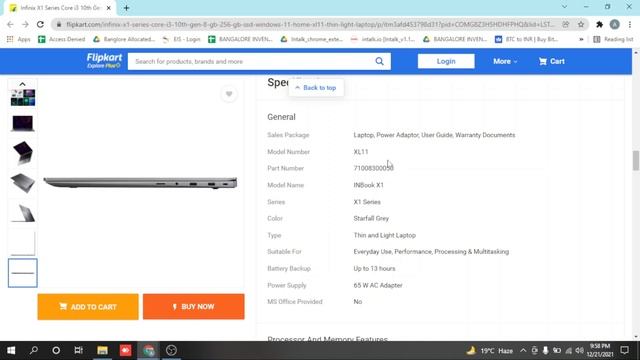Image resolution: width=640 pixels, height=360 pixels.
Task: Click ADD TO CART button
Action: (x=88, y=307)
